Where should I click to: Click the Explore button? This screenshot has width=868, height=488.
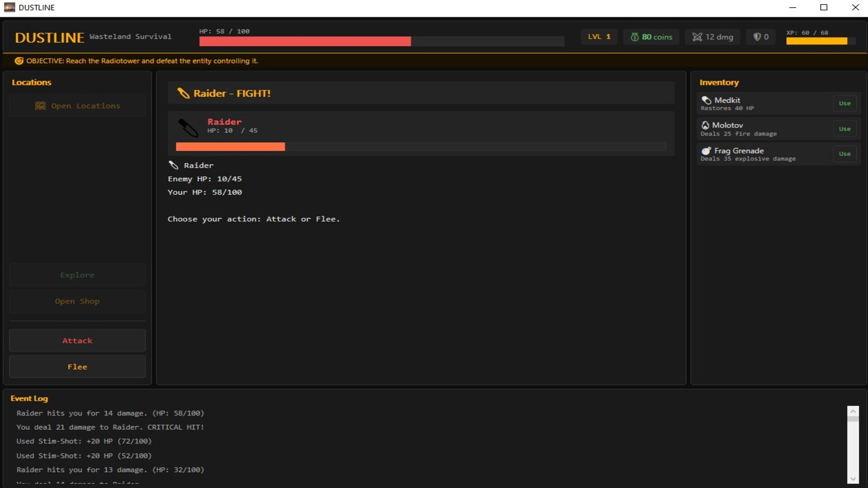coord(77,275)
